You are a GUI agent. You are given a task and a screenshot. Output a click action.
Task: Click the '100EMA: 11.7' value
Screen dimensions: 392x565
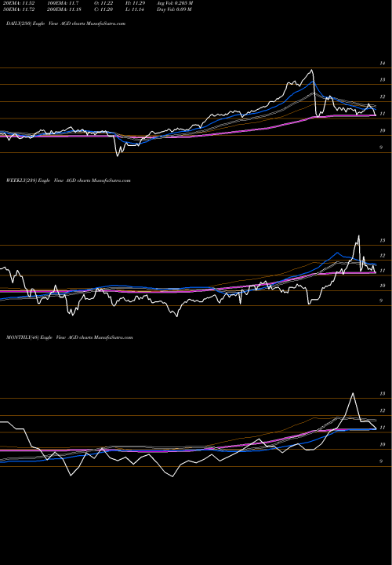coord(63,3)
